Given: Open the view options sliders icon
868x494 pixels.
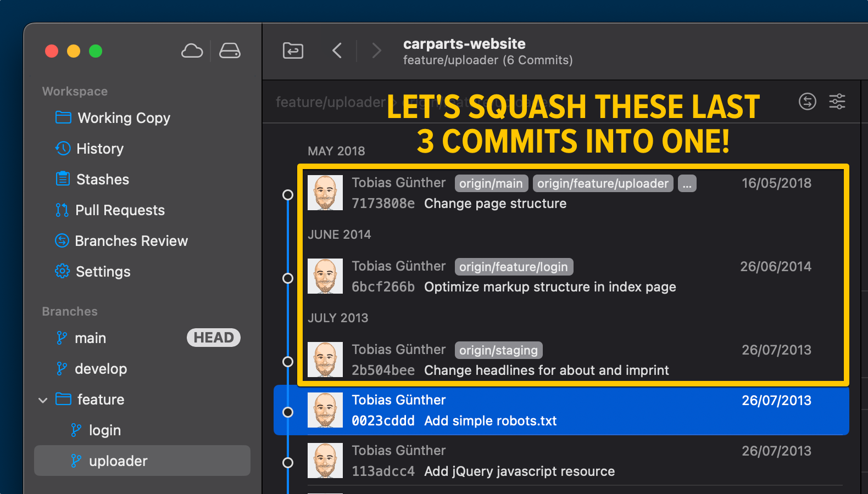Looking at the screenshot, I should pyautogui.click(x=837, y=102).
